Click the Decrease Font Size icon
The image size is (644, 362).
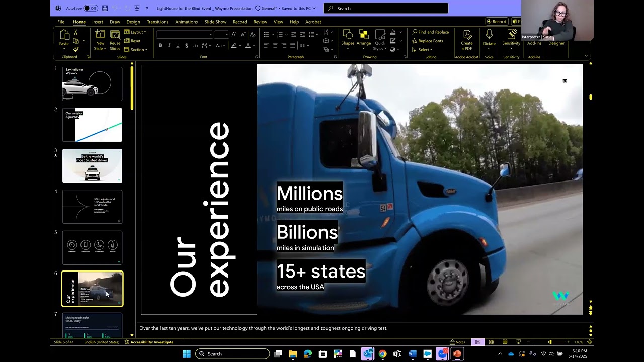[243, 34]
